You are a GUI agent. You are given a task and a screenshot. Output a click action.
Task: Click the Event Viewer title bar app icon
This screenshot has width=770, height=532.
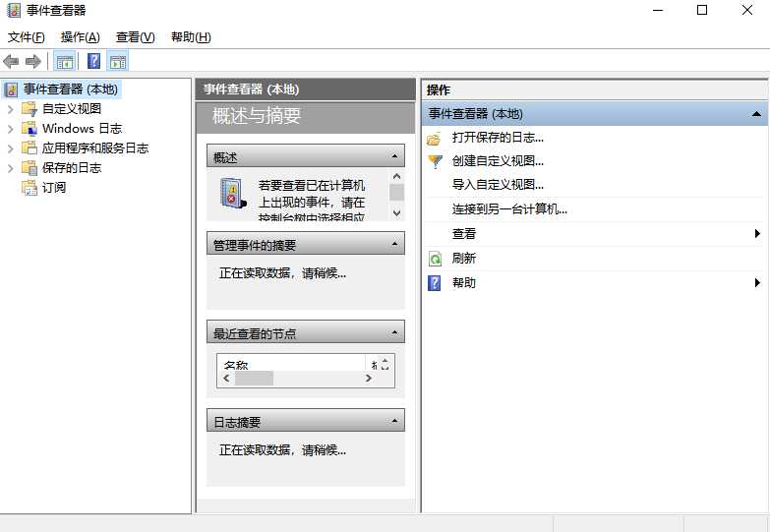[x=13, y=10]
